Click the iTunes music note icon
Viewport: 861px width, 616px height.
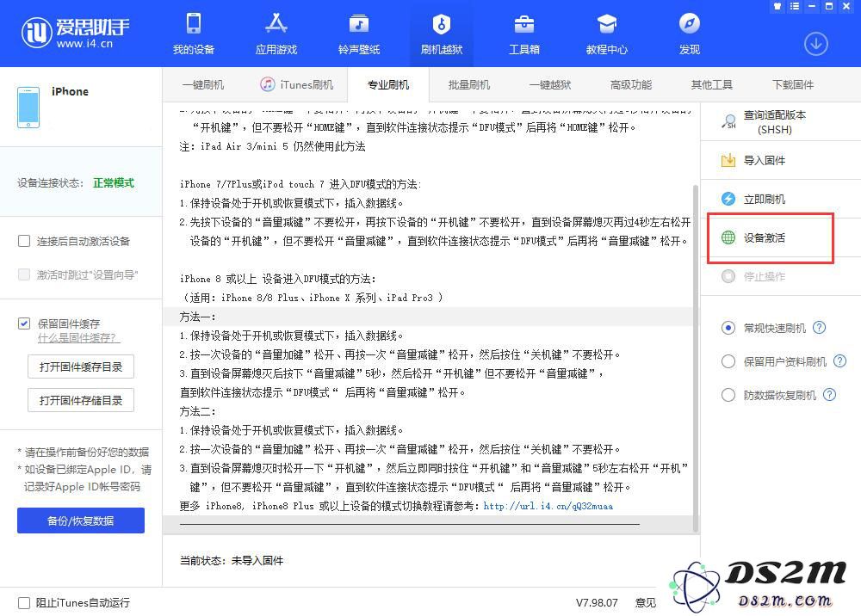(x=268, y=84)
